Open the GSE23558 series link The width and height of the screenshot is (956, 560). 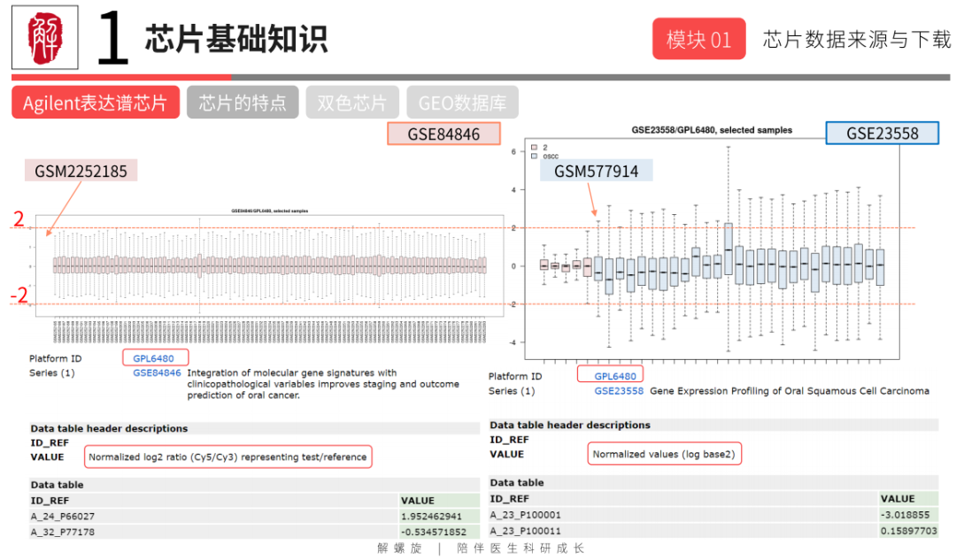tap(619, 391)
